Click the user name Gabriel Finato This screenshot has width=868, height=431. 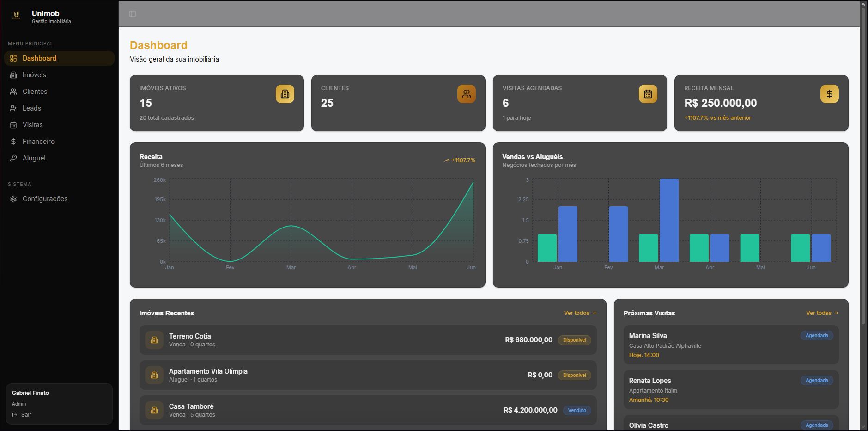click(x=30, y=393)
